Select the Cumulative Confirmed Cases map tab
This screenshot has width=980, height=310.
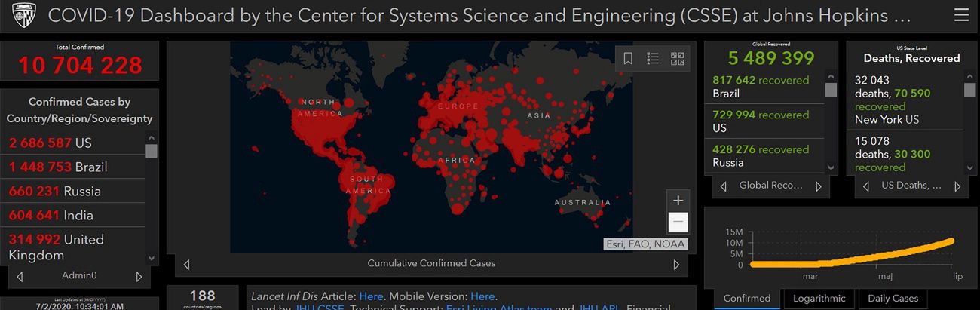coord(431,264)
